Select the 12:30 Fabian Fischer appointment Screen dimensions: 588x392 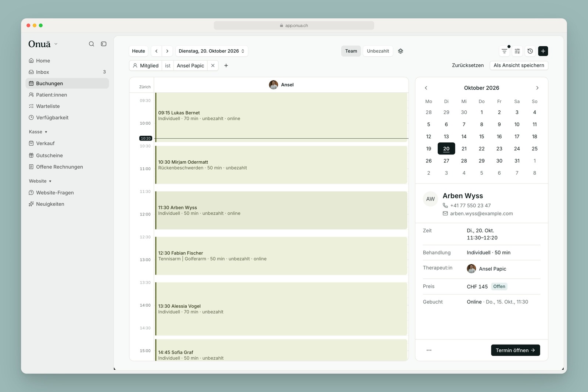tap(281, 256)
